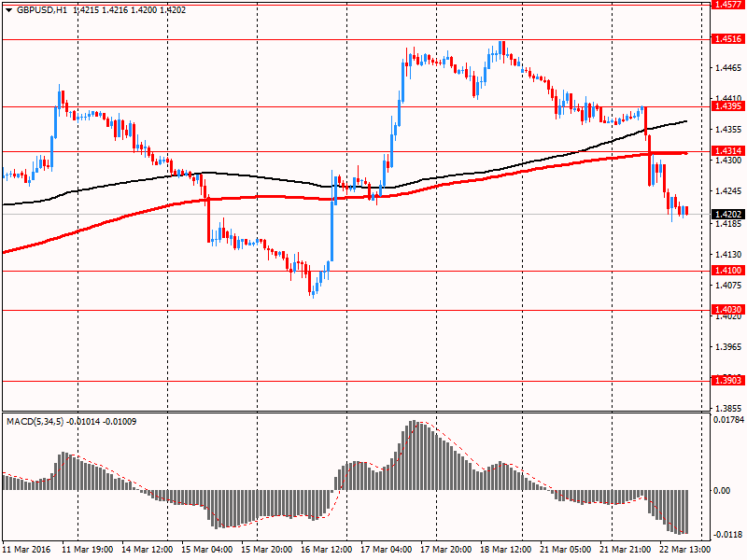Select the MACD(5,34,5) indicator label
Screen dimensions: 747x560
pyautogui.click(x=35, y=422)
